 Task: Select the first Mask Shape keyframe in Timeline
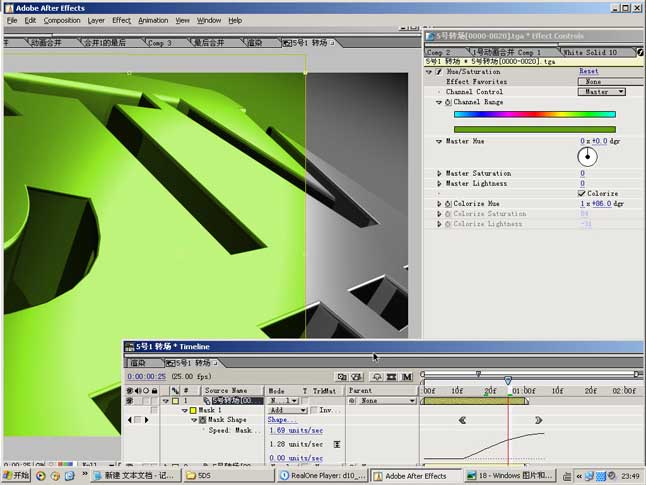coord(462,420)
